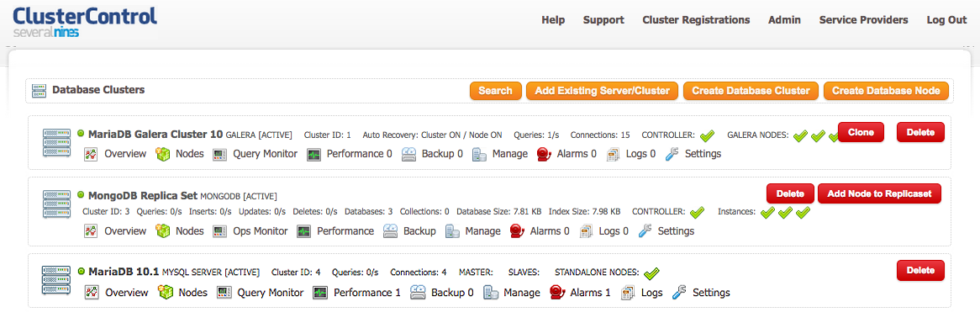Click Settings wrench icon in Galera Cluster row

pyautogui.click(x=672, y=154)
